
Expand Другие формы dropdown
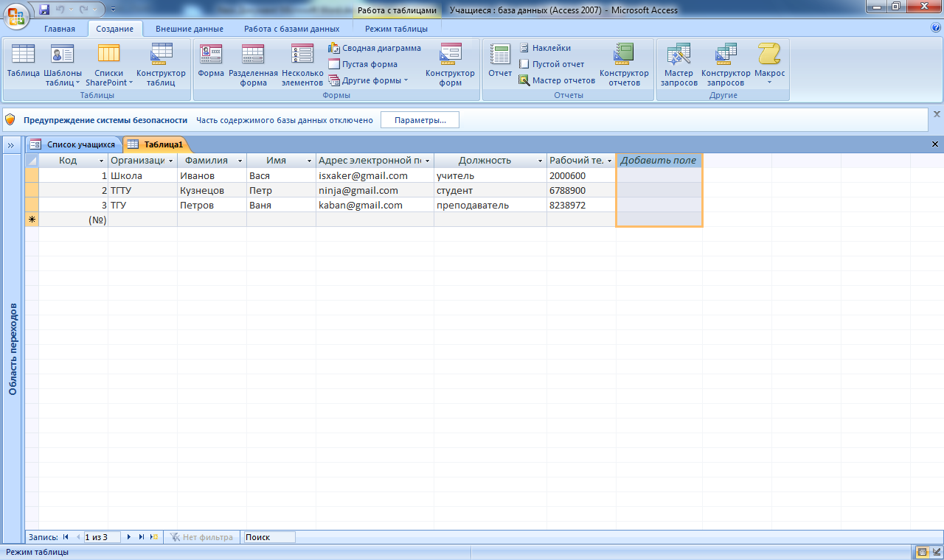pyautogui.click(x=368, y=80)
